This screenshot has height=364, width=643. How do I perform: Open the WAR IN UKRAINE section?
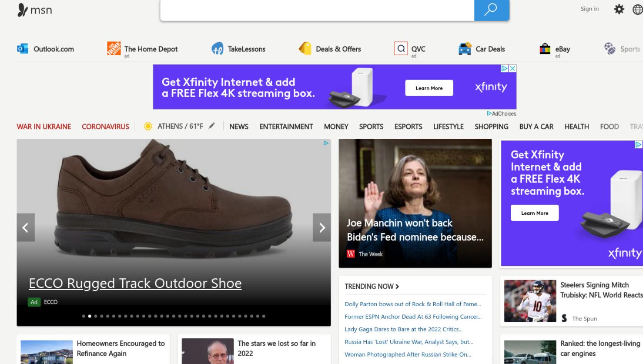[44, 127]
